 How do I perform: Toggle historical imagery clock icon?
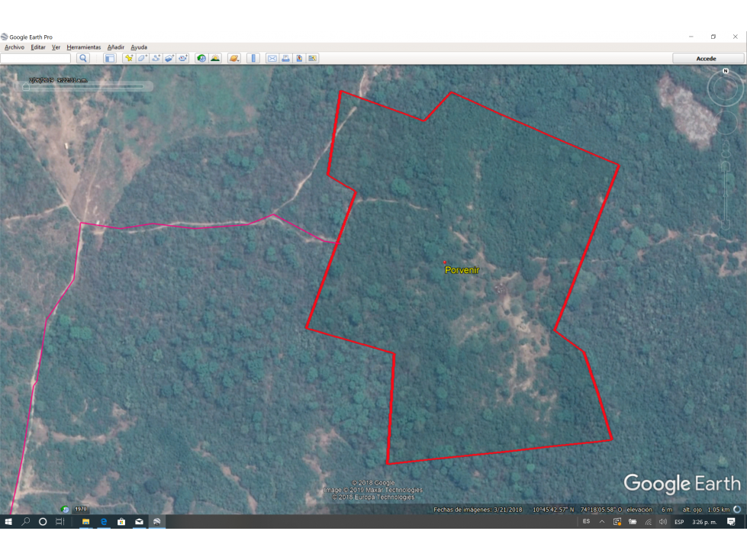pos(201,58)
